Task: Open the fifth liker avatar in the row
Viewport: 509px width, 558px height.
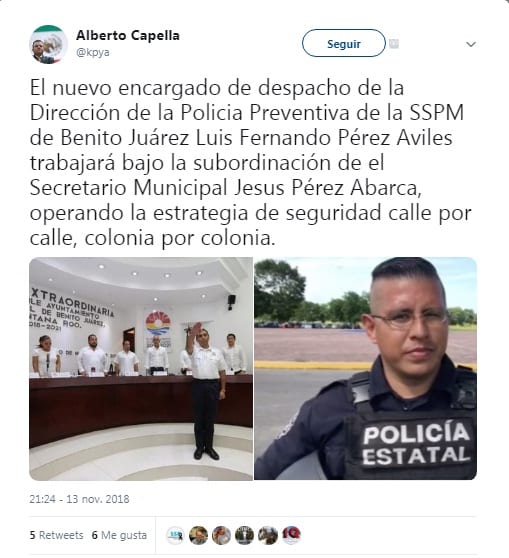Action: pyautogui.click(x=268, y=535)
